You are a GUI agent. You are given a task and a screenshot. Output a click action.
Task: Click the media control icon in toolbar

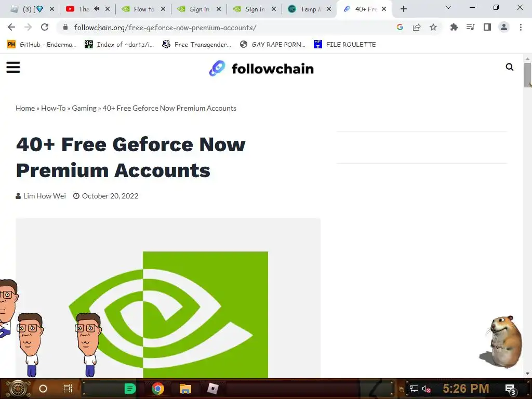(x=470, y=27)
